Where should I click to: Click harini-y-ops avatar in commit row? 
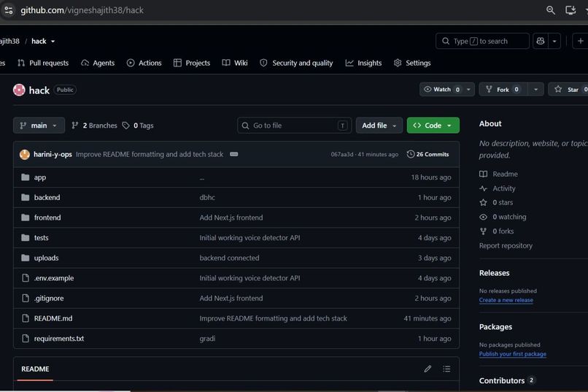click(x=24, y=154)
